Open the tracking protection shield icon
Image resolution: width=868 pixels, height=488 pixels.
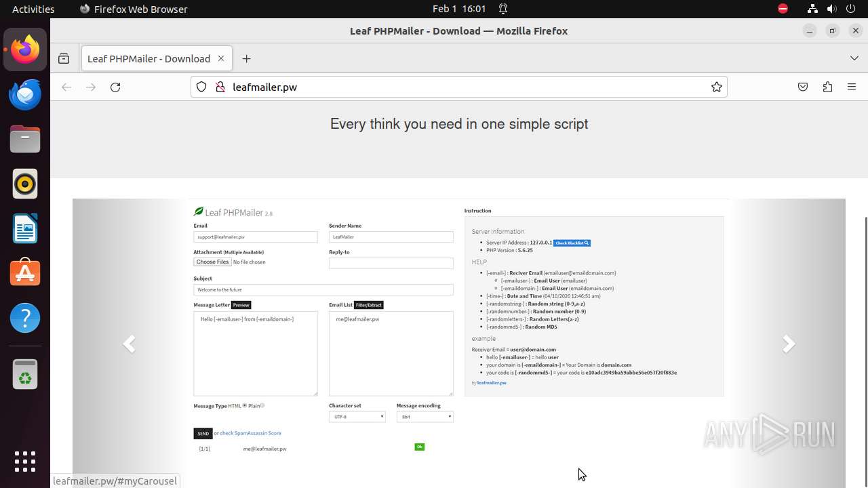pos(201,87)
